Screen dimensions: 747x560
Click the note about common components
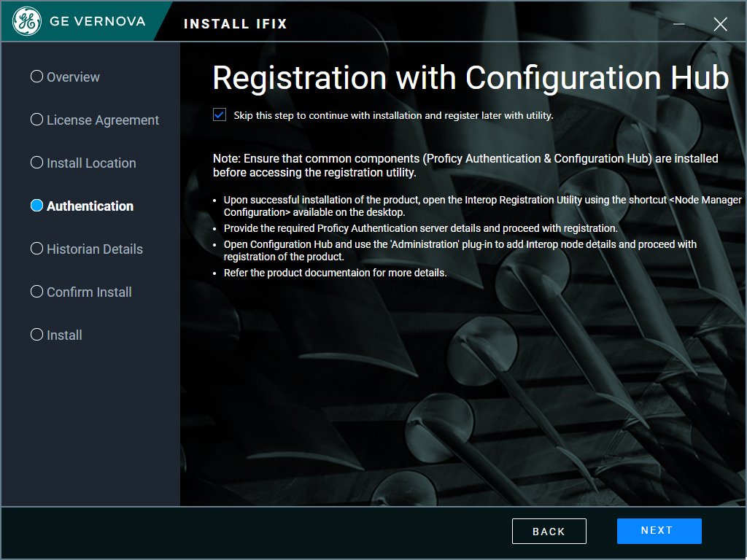[x=465, y=166]
